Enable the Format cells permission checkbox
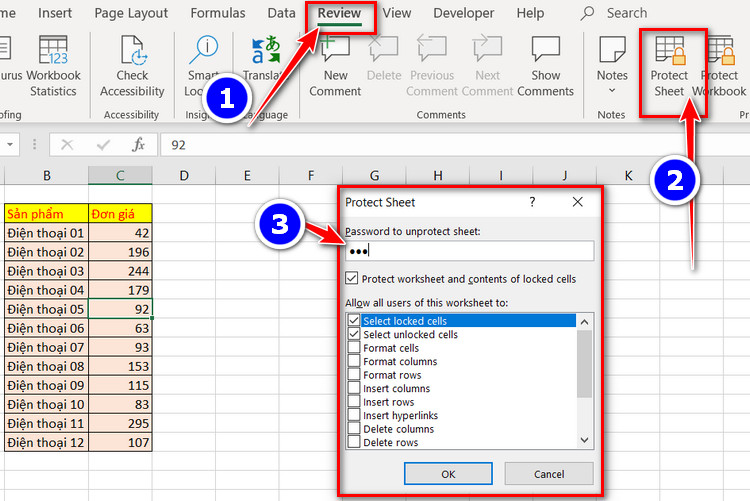This screenshot has height=501, width=750. (354, 348)
